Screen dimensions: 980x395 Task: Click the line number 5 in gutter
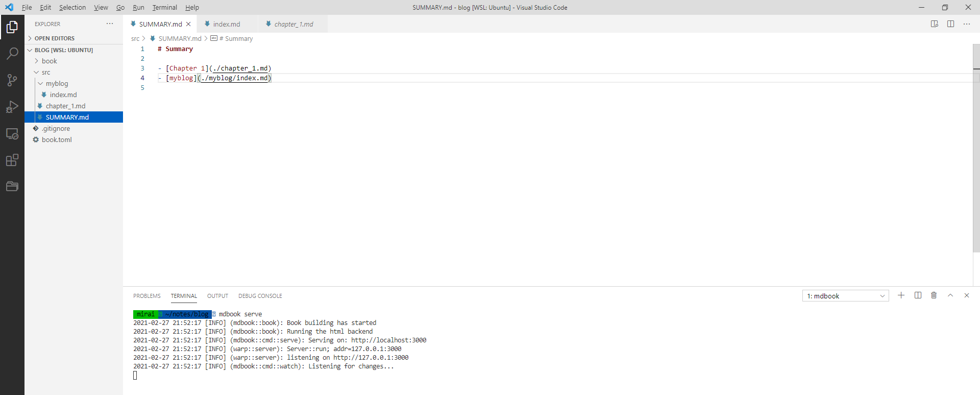coord(142,88)
